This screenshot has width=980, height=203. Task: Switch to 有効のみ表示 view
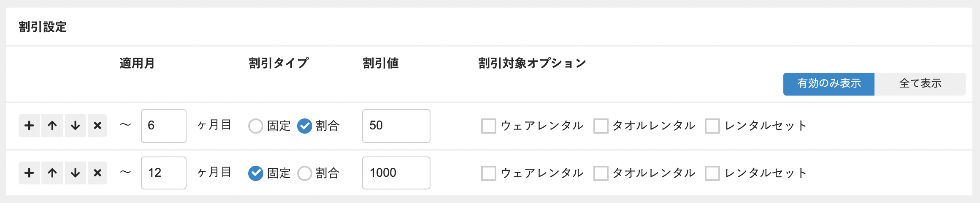[829, 84]
